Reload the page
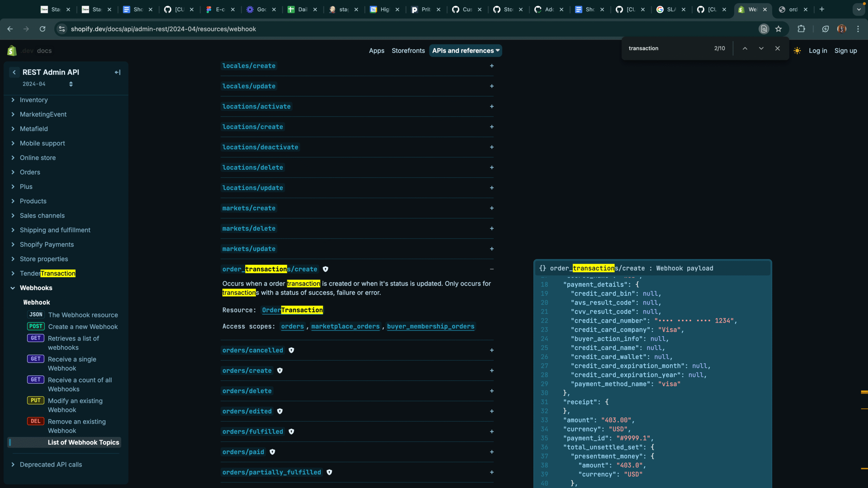 tap(42, 29)
